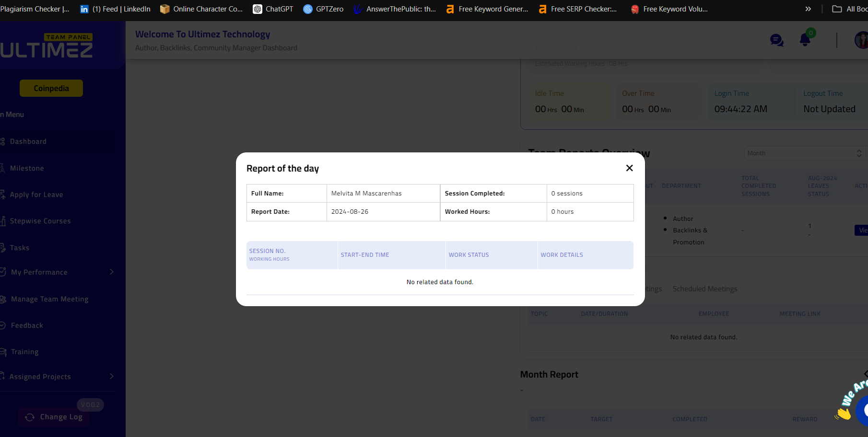868x437 pixels.
Task: Close the Report of the day dialog
Action: [629, 168]
